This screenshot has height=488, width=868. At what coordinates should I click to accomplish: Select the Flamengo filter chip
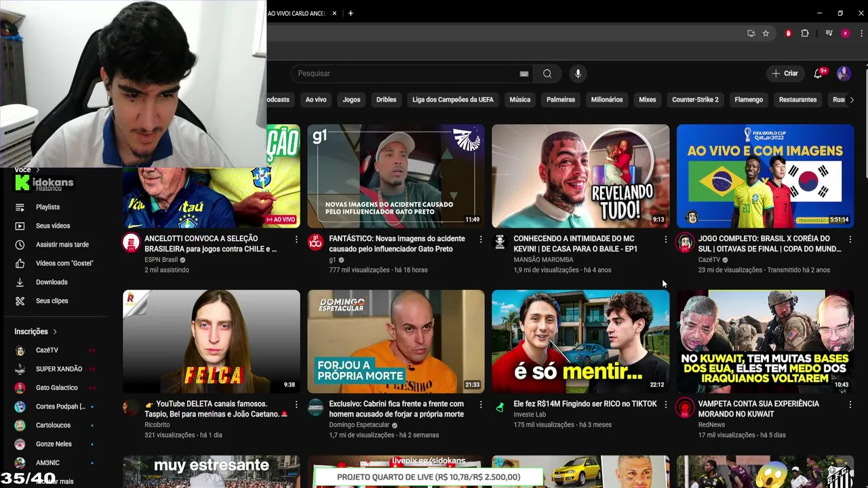click(749, 100)
